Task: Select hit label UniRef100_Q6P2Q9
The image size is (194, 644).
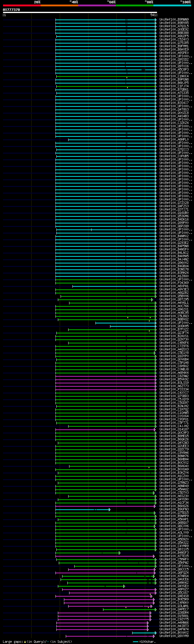Action: [x=174, y=226]
